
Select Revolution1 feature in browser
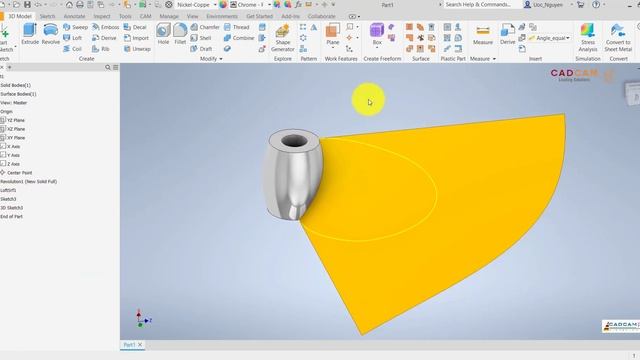tap(29, 182)
